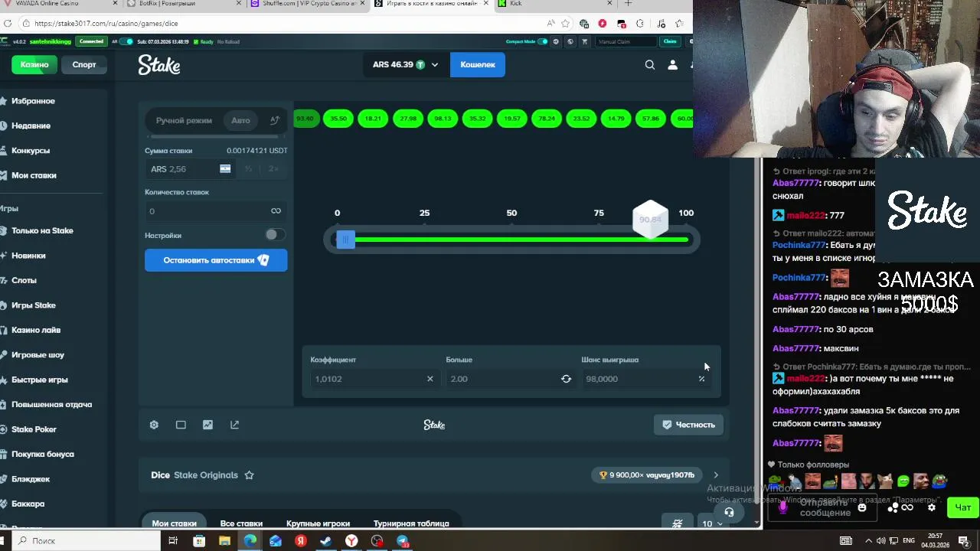Click past result 93.40 chip

(x=305, y=119)
